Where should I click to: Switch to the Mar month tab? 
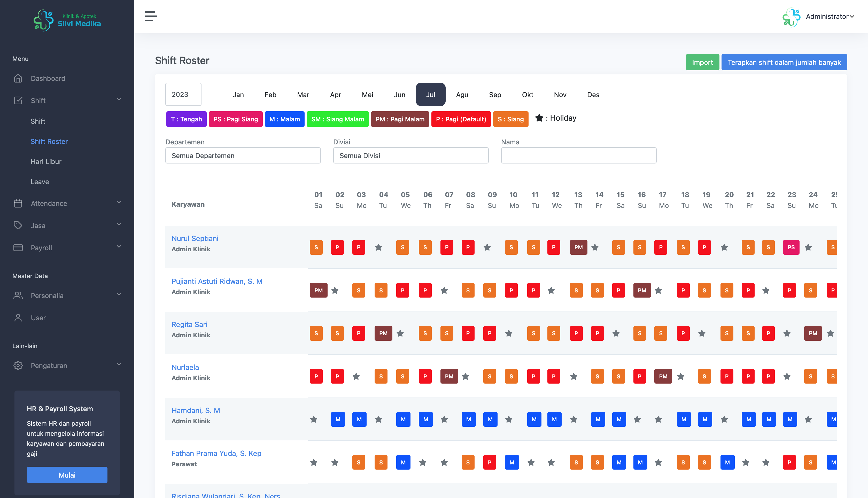303,95
